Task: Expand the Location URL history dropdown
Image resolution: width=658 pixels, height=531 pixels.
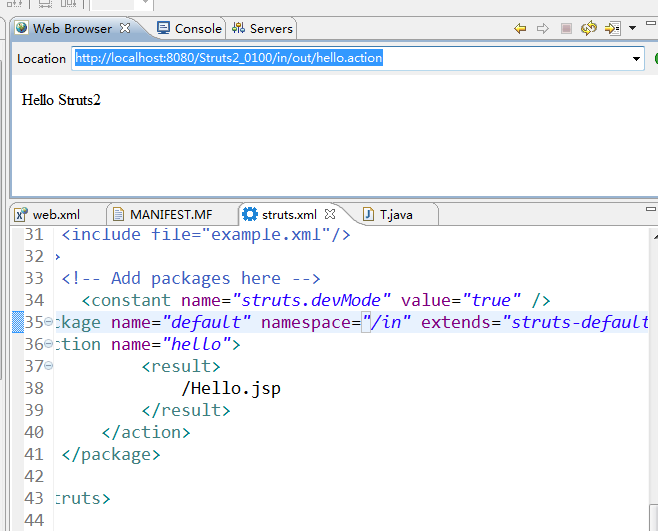Action: coord(636,59)
